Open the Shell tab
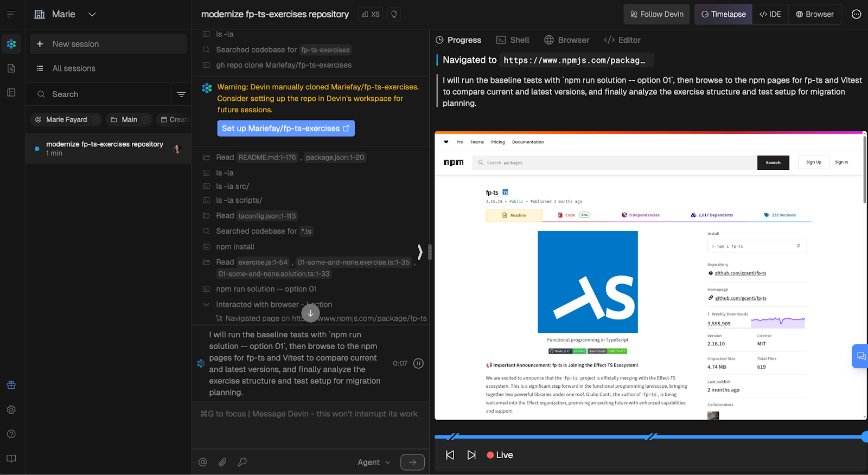 pyautogui.click(x=513, y=40)
